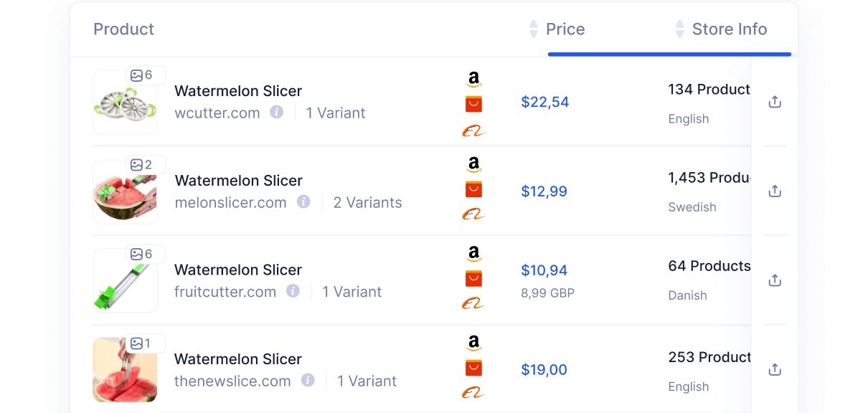
Task: Click info icon beside wcutter.com
Action: point(277,113)
